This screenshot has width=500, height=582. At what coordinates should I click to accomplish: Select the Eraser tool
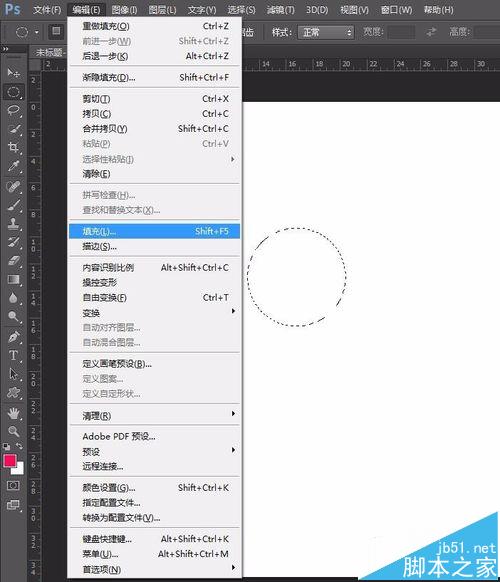[x=14, y=261]
